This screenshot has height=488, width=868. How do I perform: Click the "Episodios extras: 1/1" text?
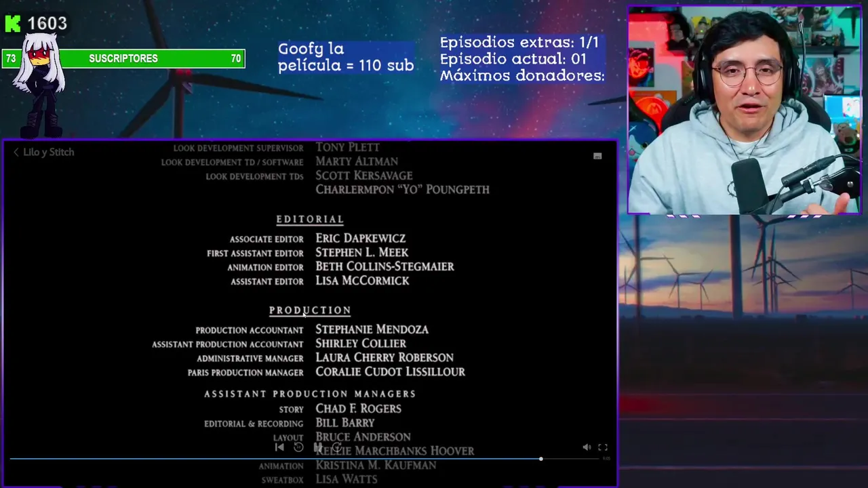(x=519, y=42)
